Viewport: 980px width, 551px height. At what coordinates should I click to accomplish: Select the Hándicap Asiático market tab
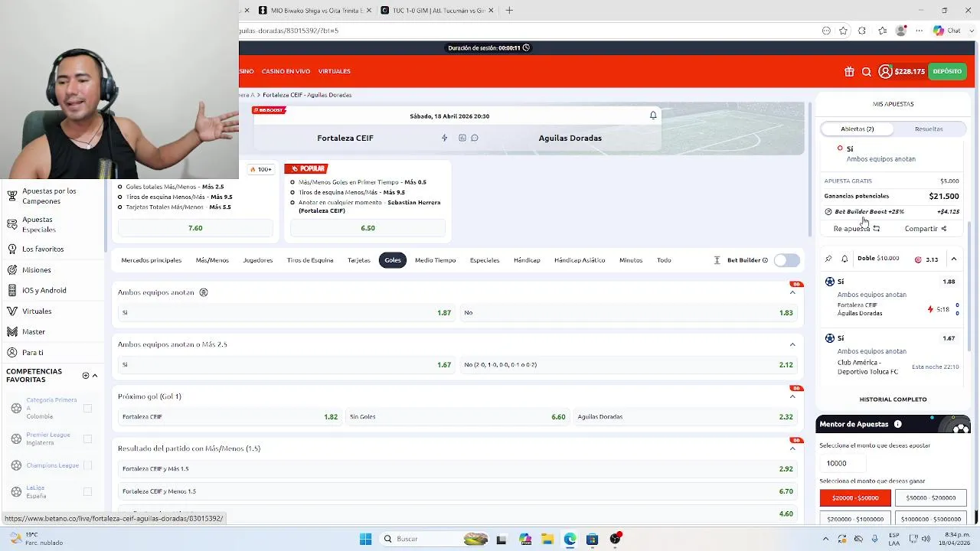tap(580, 260)
